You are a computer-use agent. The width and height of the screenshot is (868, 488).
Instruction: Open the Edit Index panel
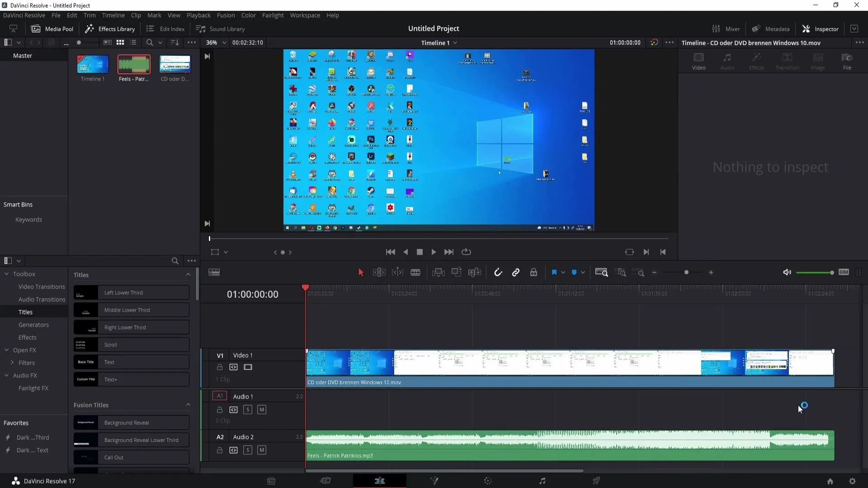[165, 29]
